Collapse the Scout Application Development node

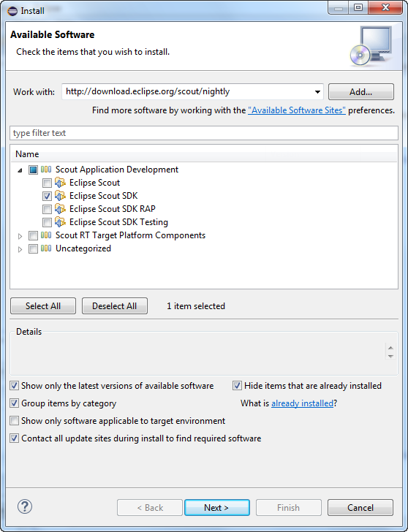[20, 170]
